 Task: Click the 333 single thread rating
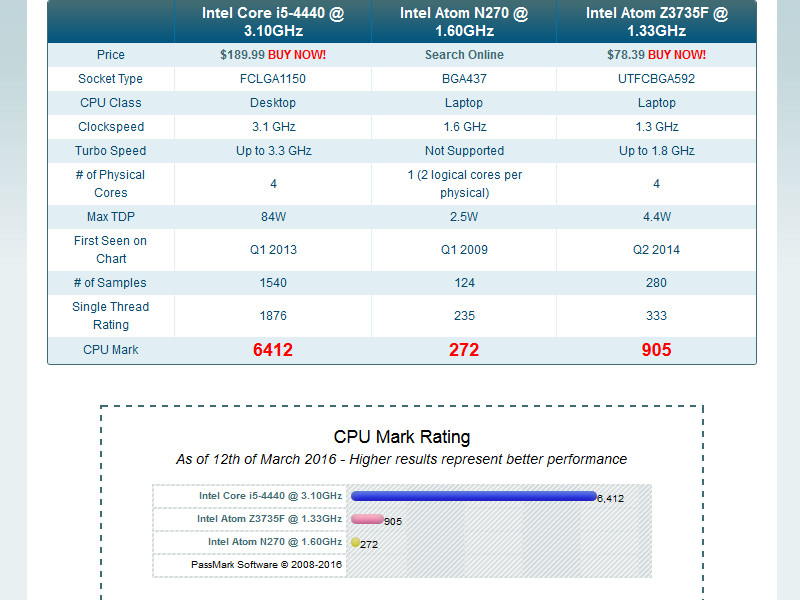[x=657, y=316]
